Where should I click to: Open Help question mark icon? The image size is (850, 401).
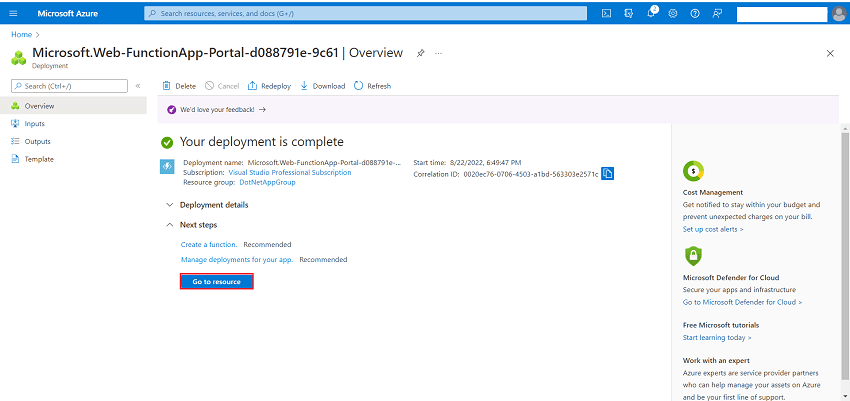coord(695,14)
